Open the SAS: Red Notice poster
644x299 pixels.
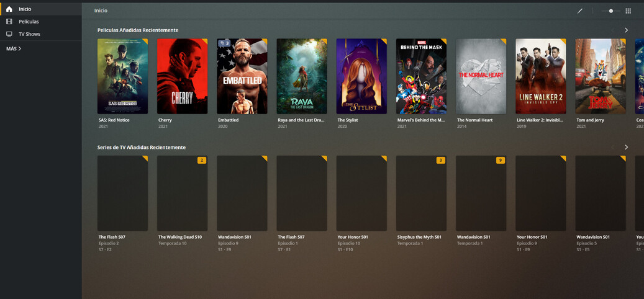point(122,76)
